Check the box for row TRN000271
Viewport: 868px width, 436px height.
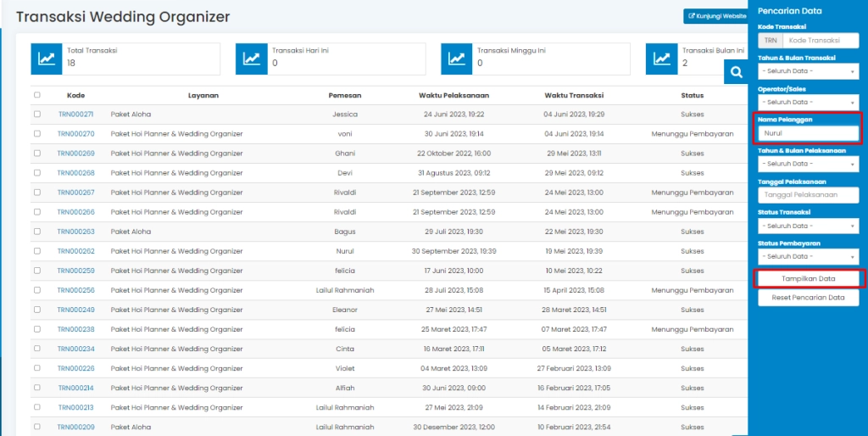pyautogui.click(x=36, y=114)
